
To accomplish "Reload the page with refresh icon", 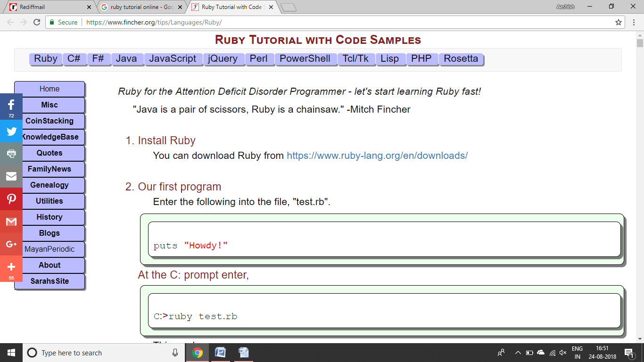I will pos(37,22).
